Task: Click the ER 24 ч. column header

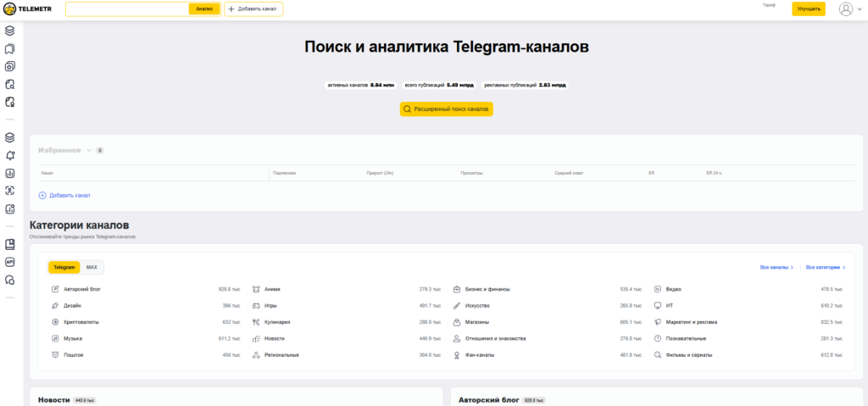Action: coord(714,174)
